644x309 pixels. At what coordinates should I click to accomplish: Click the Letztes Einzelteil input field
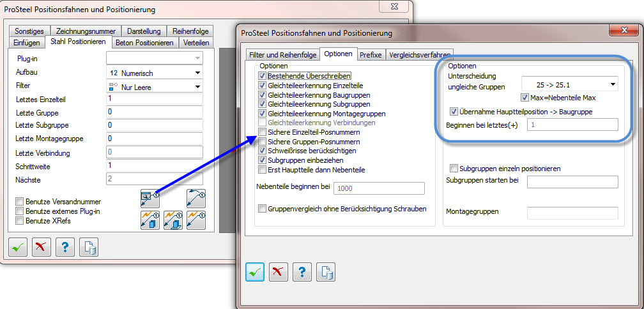click(x=155, y=98)
